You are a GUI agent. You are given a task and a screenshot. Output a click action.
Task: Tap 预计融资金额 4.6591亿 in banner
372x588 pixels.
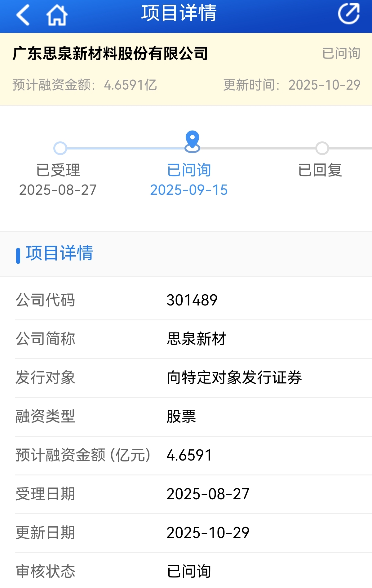pos(85,85)
